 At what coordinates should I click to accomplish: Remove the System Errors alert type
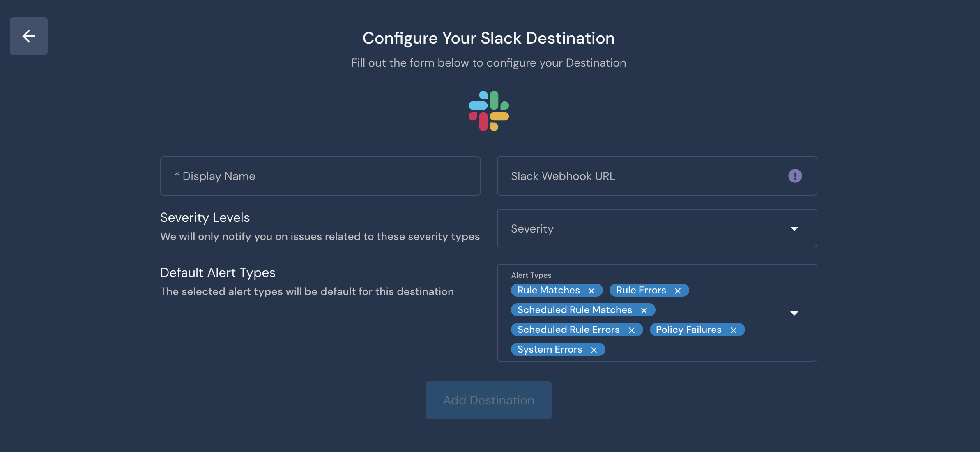(x=594, y=349)
